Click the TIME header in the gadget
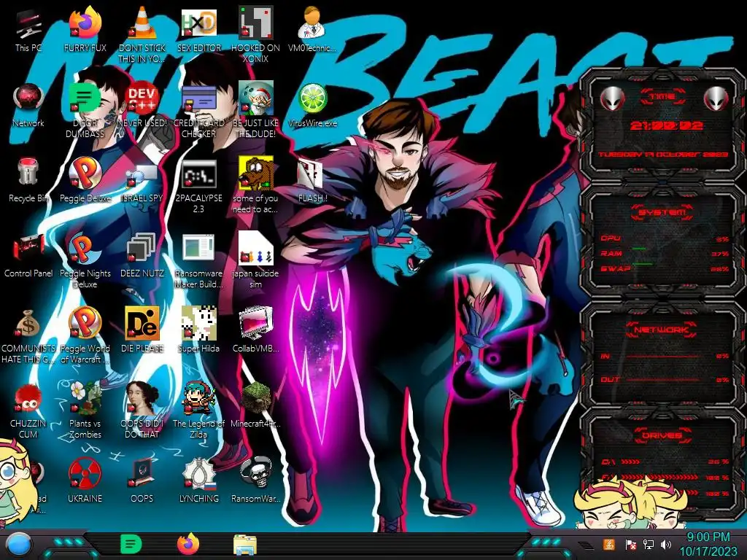This screenshot has width=747, height=560. pos(662,97)
